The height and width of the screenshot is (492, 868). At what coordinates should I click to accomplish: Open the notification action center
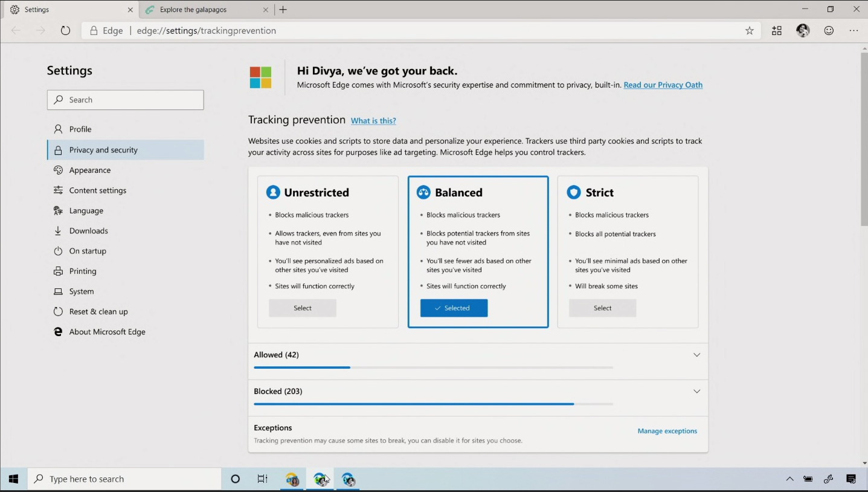point(851,479)
